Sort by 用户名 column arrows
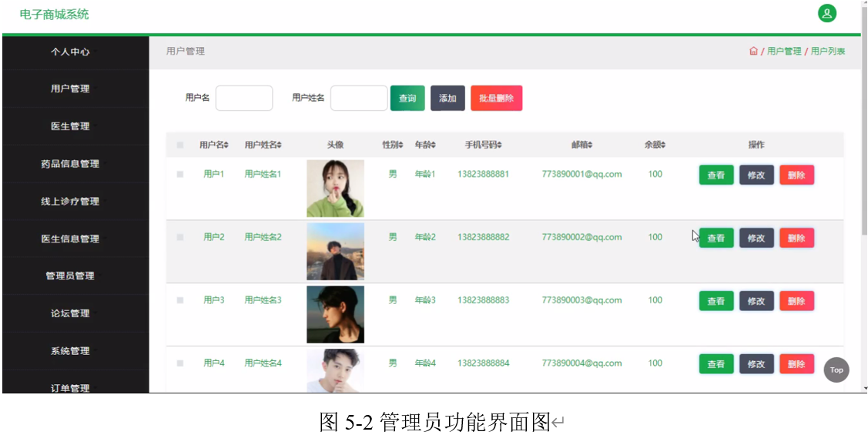The height and width of the screenshot is (435, 868). [226, 145]
